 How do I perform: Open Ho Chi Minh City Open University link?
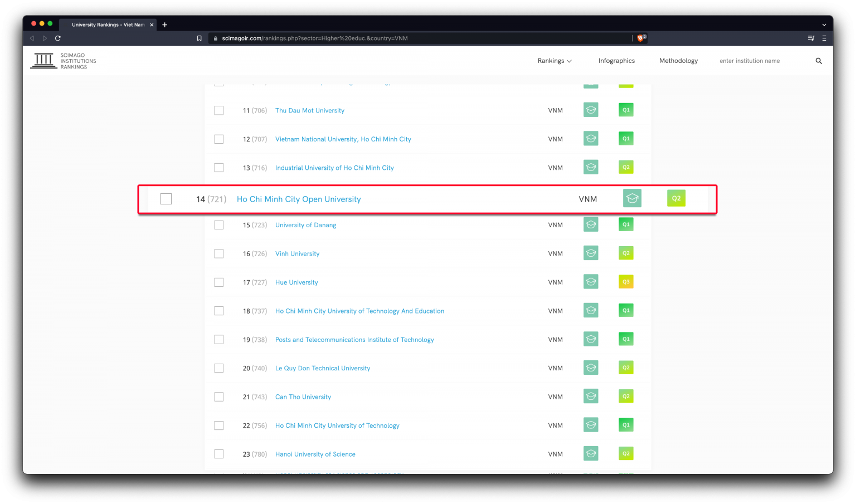pos(299,199)
